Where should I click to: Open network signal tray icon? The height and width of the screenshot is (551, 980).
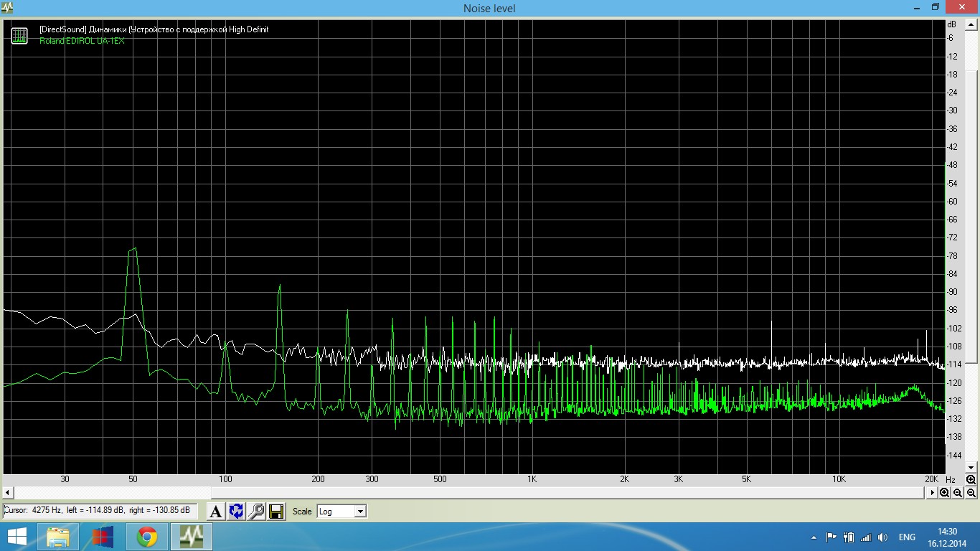866,537
